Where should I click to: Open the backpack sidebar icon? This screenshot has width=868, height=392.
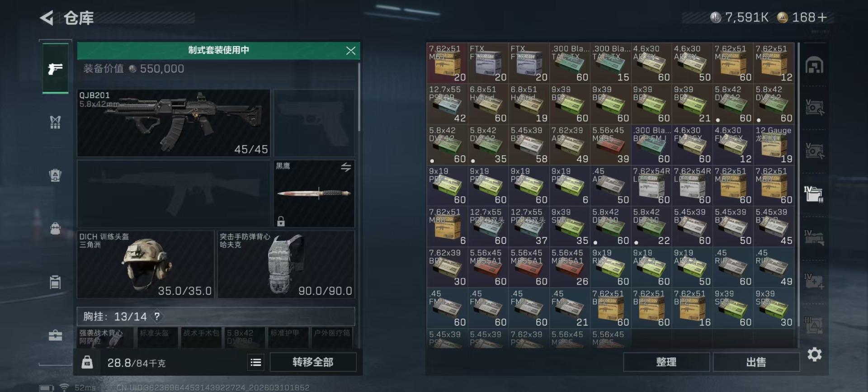[55, 228]
